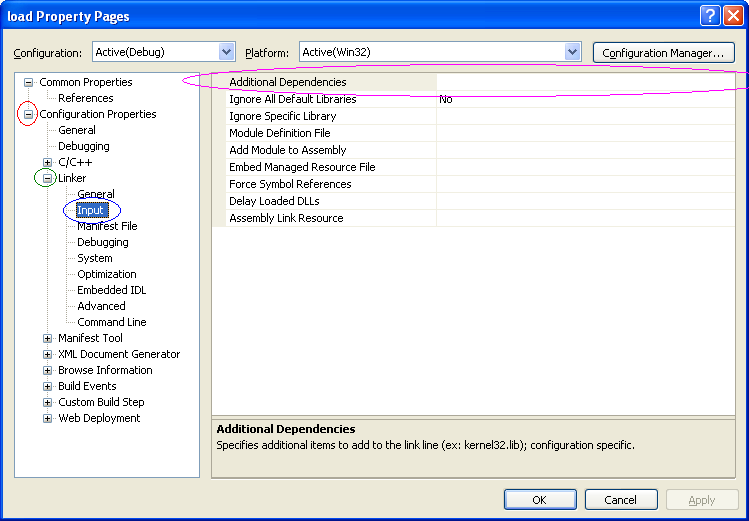This screenshot has width=749, height=521.
Task: Select Common Properties tree item
Action: click(x=86, y=82)
